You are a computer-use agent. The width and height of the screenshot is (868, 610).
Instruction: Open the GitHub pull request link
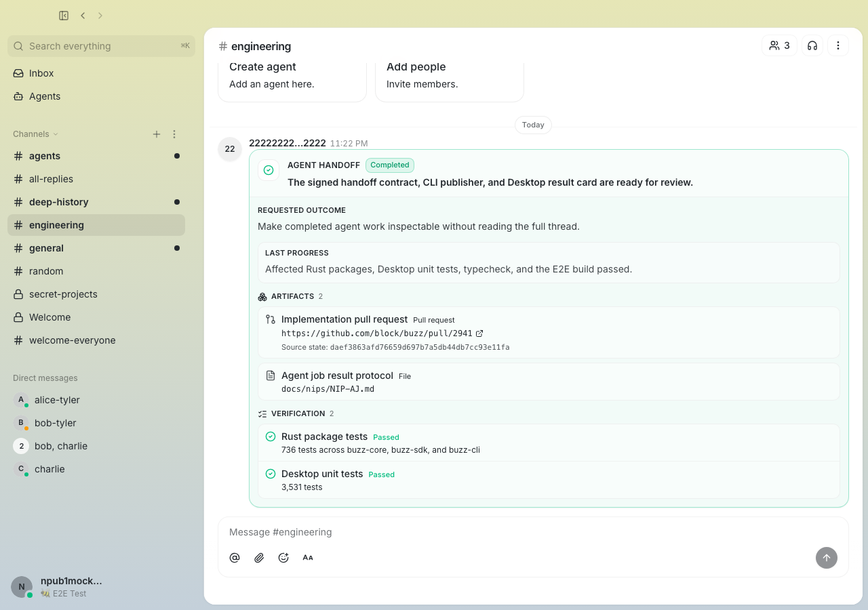[377, 333]
